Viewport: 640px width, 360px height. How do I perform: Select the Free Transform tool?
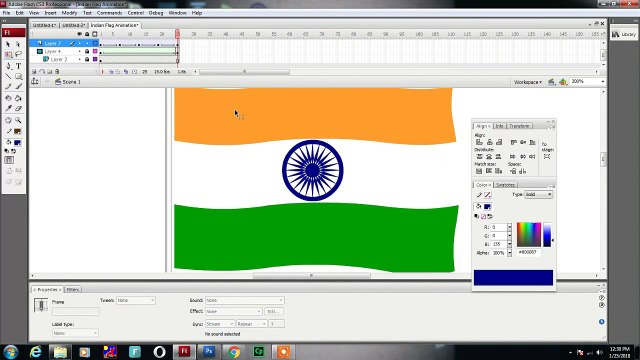point(8,54)
